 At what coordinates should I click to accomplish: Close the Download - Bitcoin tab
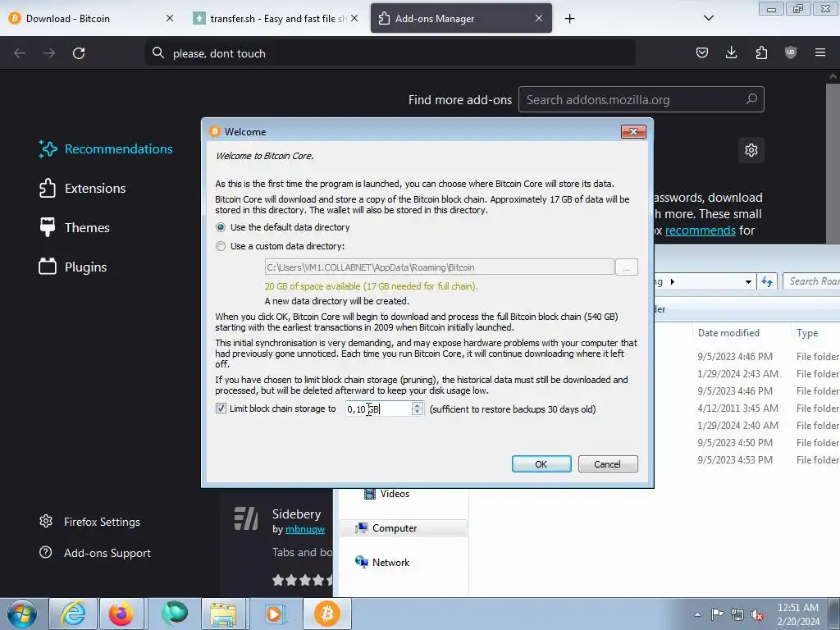170,18
